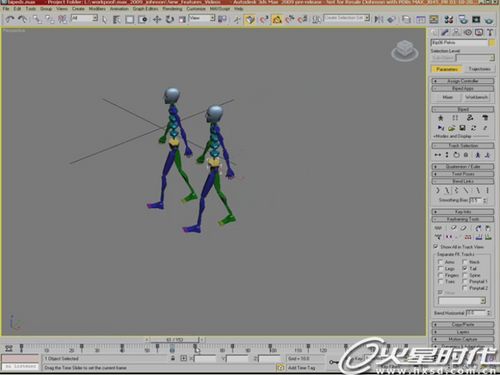Enable Biped Footstep Mode
Screen dimensions: 500x375
tap(455, 118)
